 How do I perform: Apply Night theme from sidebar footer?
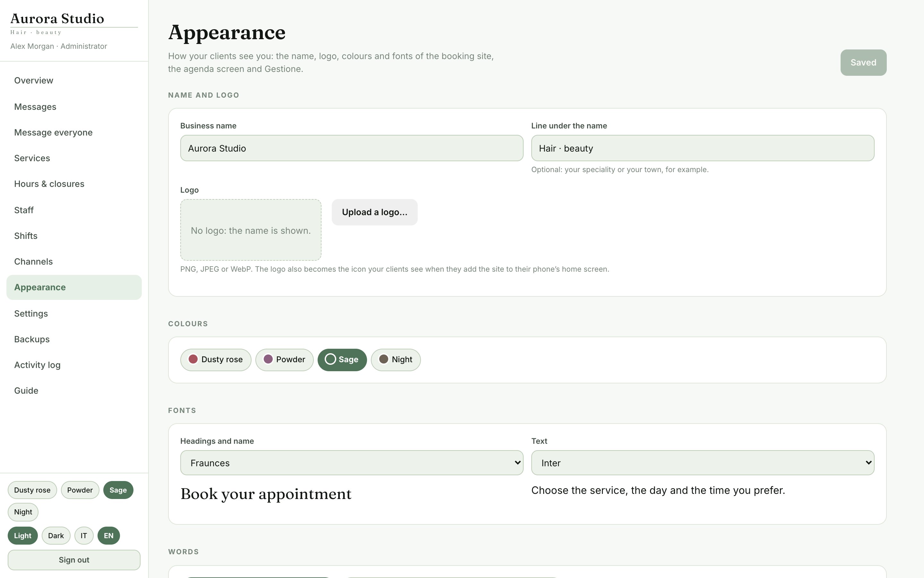point(23,512)
